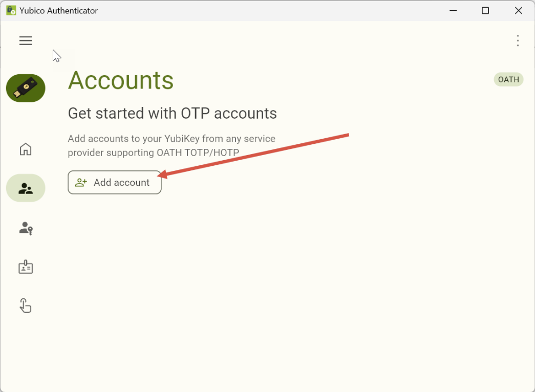This screenshot has height=392, width=535.
Task: Click the Yubico Authenticator title bar icon
Action: (x=11, y=11)
